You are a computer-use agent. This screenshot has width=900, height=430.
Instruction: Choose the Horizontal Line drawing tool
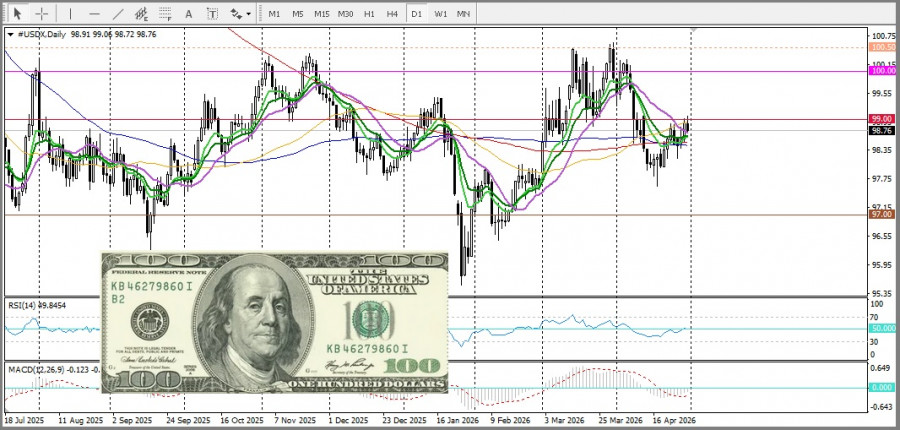(x=94, y=13)
